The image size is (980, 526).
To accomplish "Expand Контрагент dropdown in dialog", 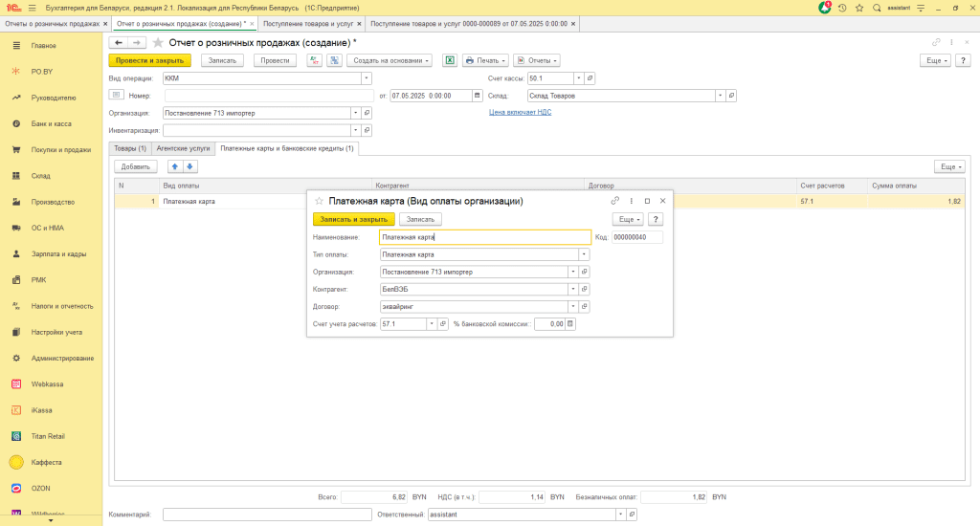I will (x=572, y=289).
